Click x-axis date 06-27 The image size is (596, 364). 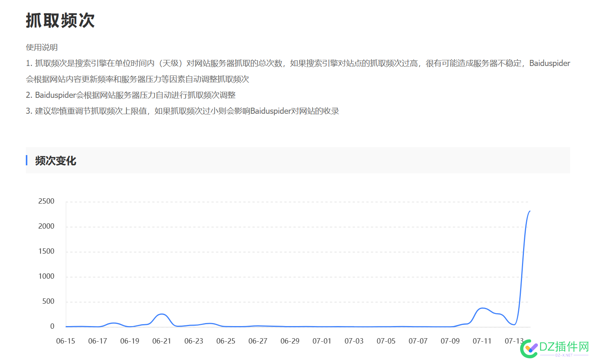[x=258, y=341]
